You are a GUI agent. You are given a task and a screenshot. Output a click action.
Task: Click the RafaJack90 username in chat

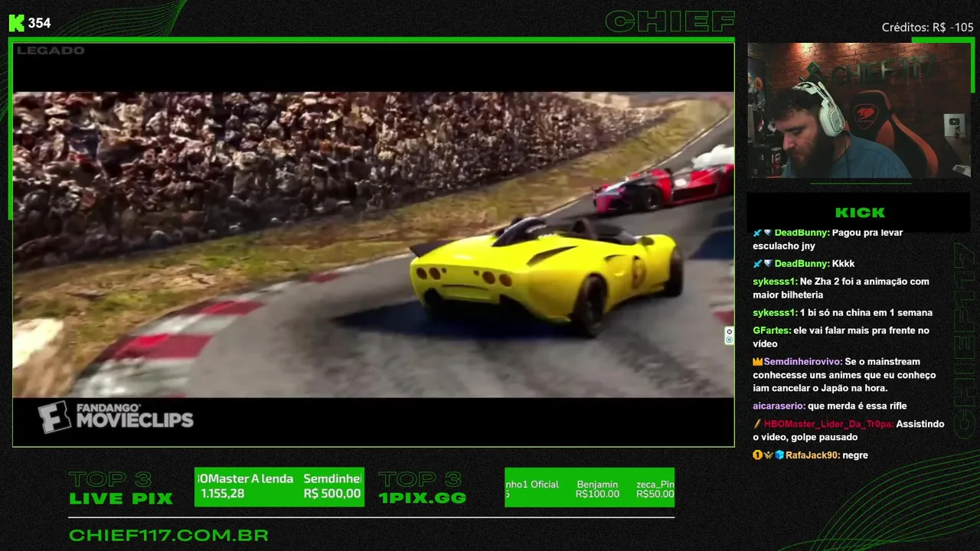click(x=812, y=455)
